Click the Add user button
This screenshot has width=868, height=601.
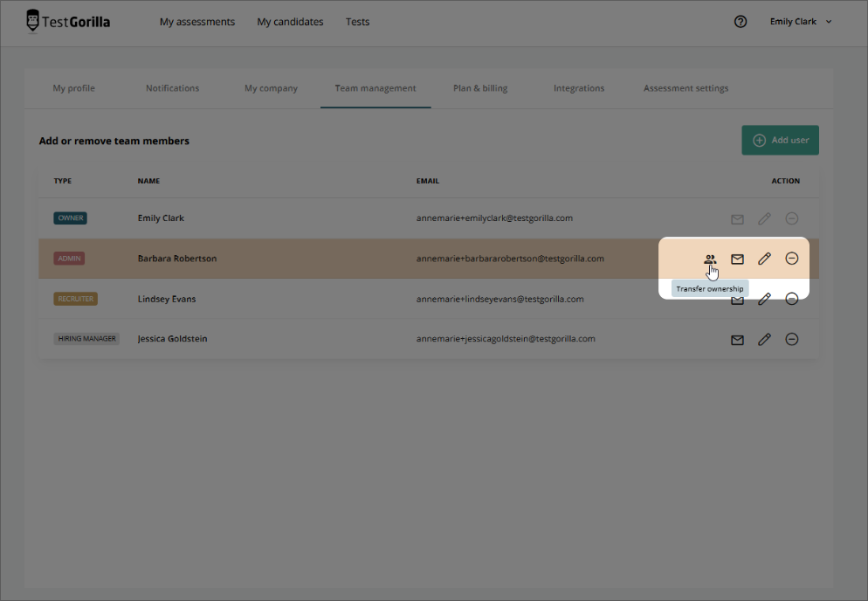tap(780, 140)
